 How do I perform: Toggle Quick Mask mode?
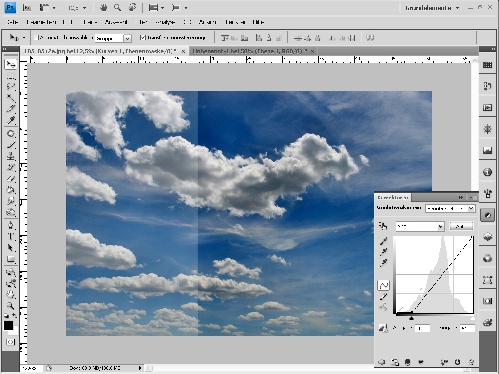pyautogui.click(x=10, y=342)
